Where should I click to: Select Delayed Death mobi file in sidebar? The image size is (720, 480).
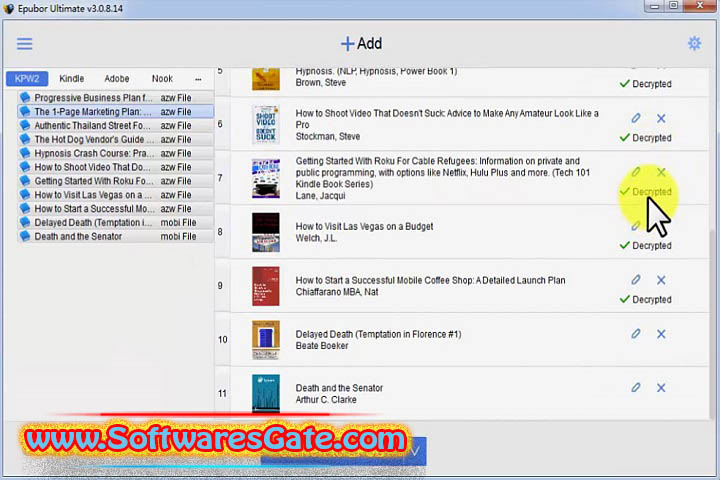point(116,222)
